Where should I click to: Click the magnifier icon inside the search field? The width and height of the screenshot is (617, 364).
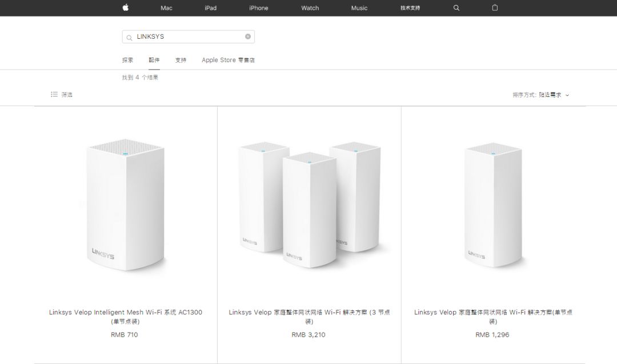129,38
